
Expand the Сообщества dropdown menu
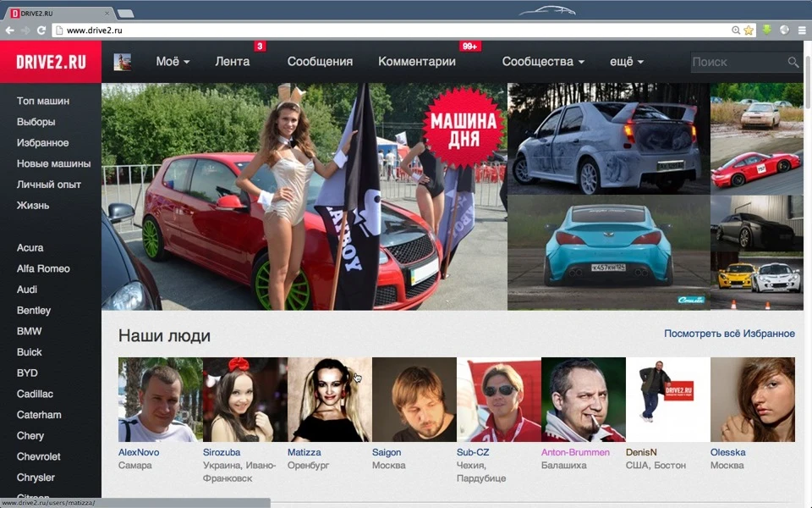(x=543, y=62)
